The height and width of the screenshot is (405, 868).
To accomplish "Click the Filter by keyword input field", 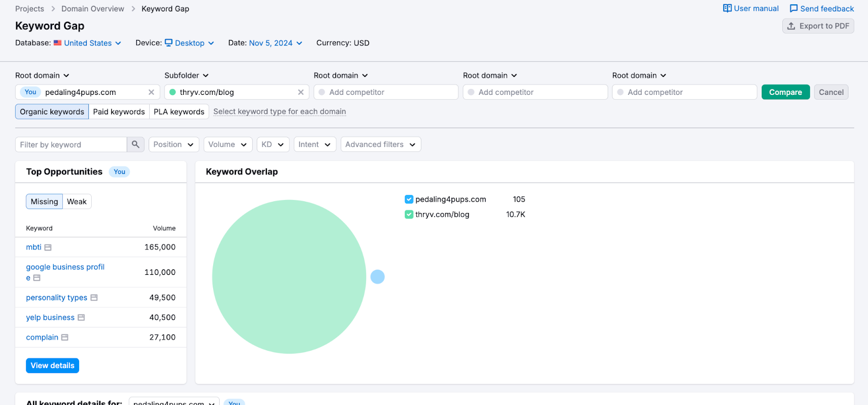I will [71, 145].
